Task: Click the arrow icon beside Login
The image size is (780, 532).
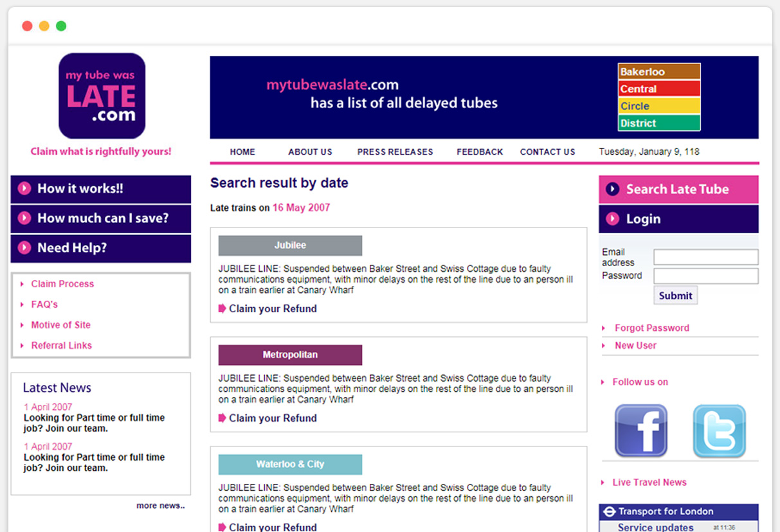Action: point(613,218)
